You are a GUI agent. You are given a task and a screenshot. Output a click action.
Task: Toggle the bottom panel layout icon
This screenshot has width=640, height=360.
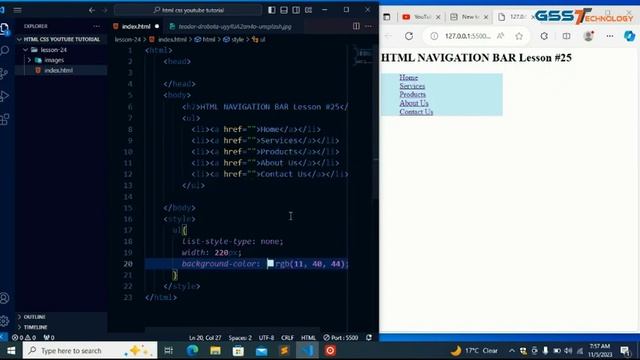284,10
